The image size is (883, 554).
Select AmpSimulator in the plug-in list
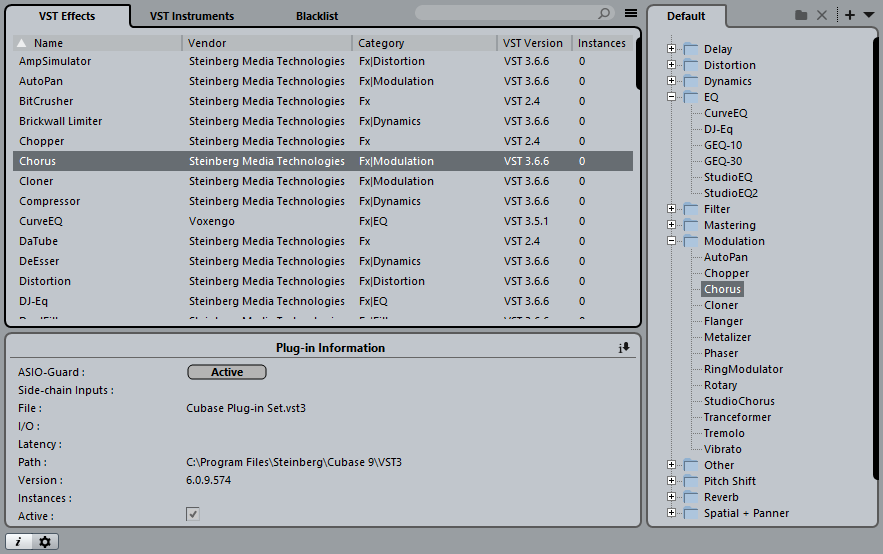click(x=323, y=61)
